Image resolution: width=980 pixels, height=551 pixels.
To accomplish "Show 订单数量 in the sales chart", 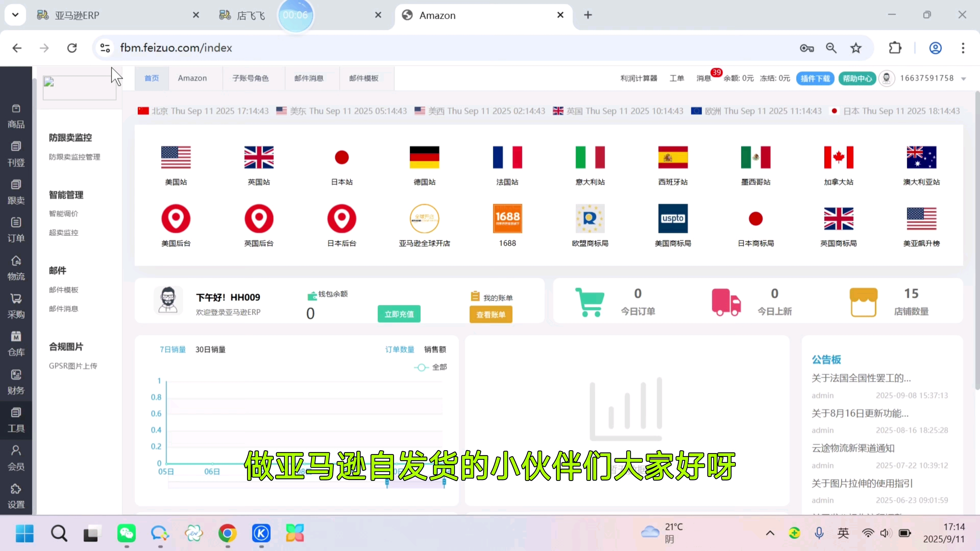I will point(399,349).
